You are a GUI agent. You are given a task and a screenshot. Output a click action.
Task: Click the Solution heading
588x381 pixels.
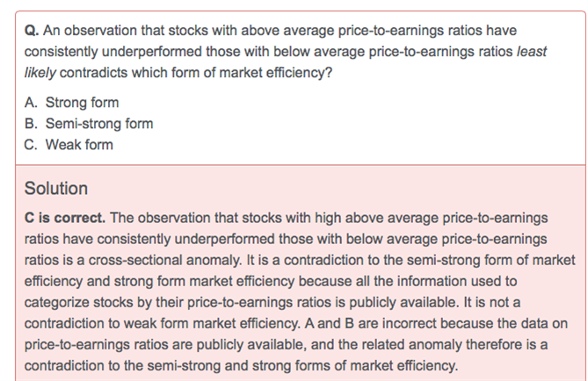coord(56,188)
